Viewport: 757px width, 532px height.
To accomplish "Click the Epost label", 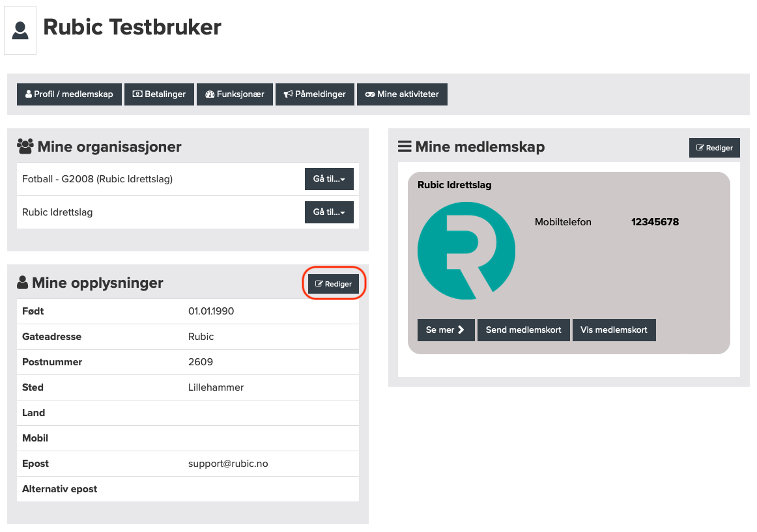I will click(35, 464).
